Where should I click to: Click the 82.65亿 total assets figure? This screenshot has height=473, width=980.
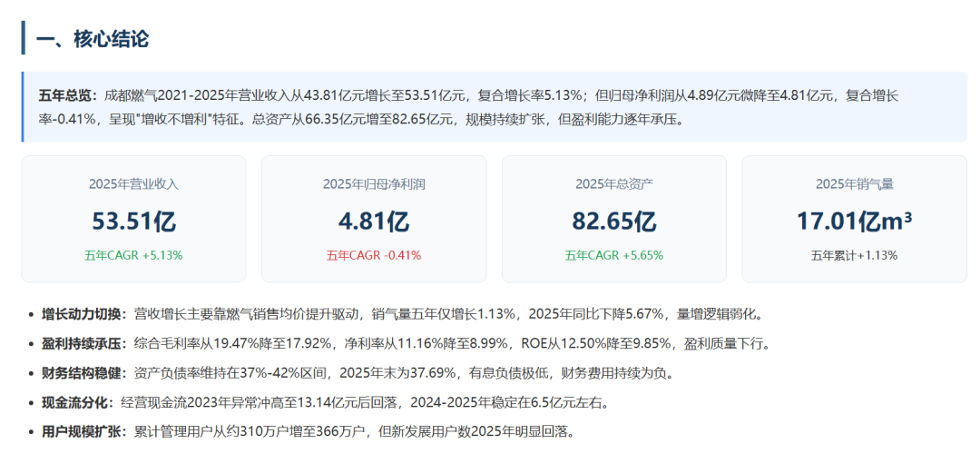[x=614, y=221]
